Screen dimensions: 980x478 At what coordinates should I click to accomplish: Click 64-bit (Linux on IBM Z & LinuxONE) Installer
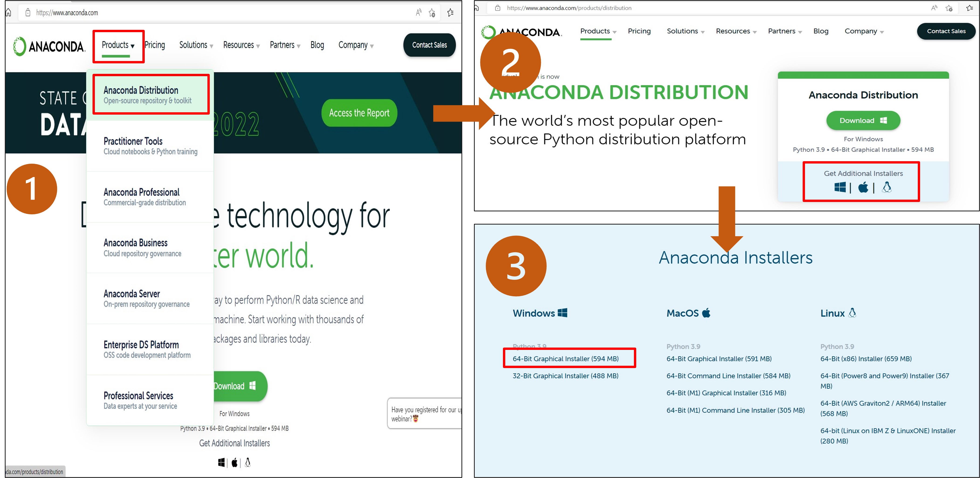coord(888,436)
